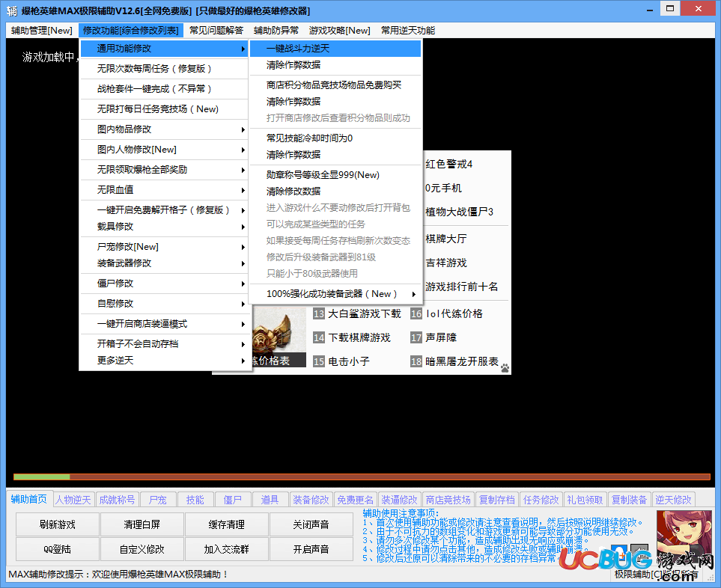Viewport: 721px width, 588px height.
Task: Expand the 图内人物修改[New] submenu
Action: point(165,150)
